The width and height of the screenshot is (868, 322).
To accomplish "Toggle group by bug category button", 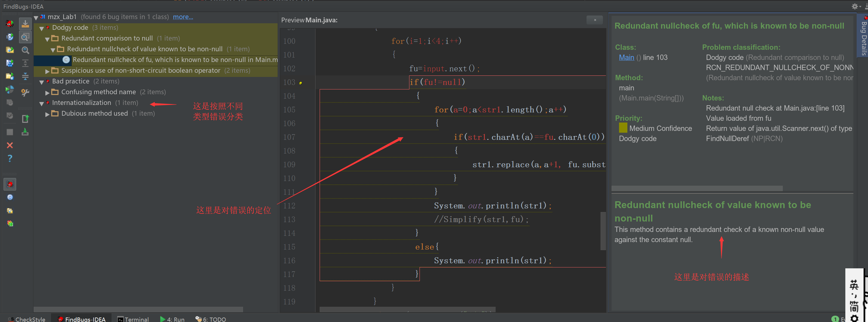I will tap(10, 184).
